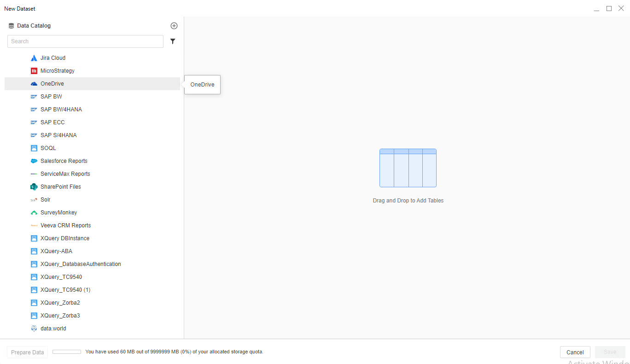Click the SharePoint Files icon
The width and height of the screenshot is (630, 364).
(34, 187)
